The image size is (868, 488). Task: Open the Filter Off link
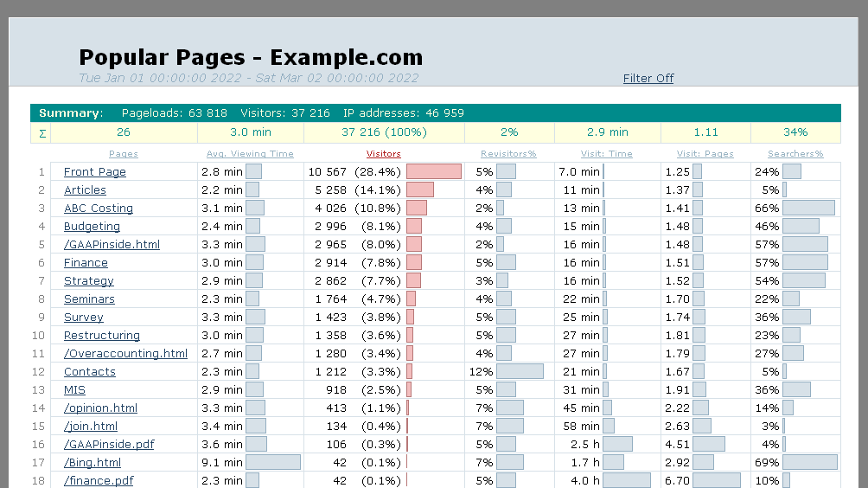pyautogui.click(x=648, y=79)
